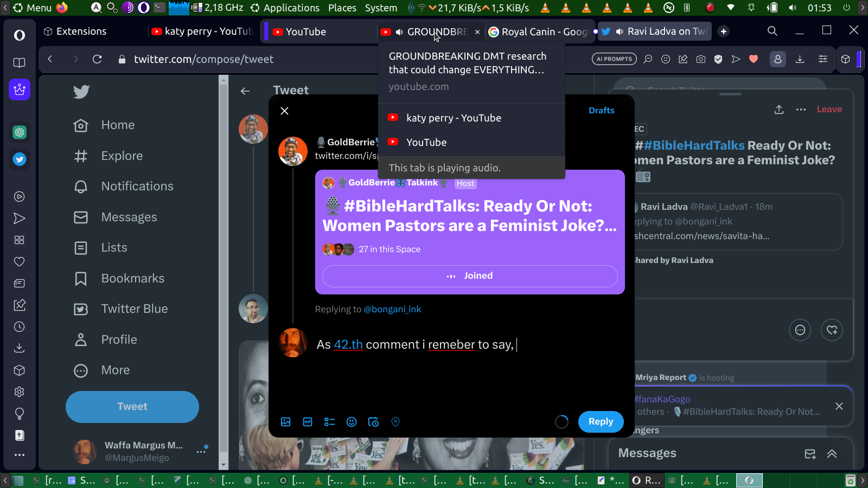Start a new message in Messages drawer
The height and width of the screenshot is (488, 868).
click(810, 454)
